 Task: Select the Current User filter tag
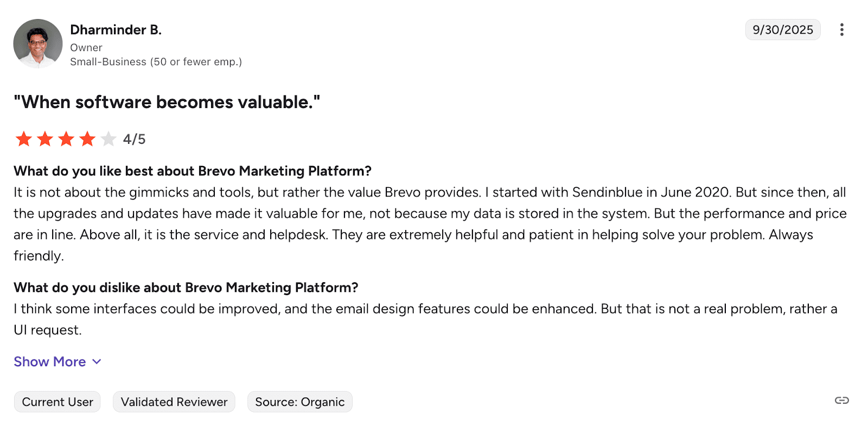(x=57, y=402)
